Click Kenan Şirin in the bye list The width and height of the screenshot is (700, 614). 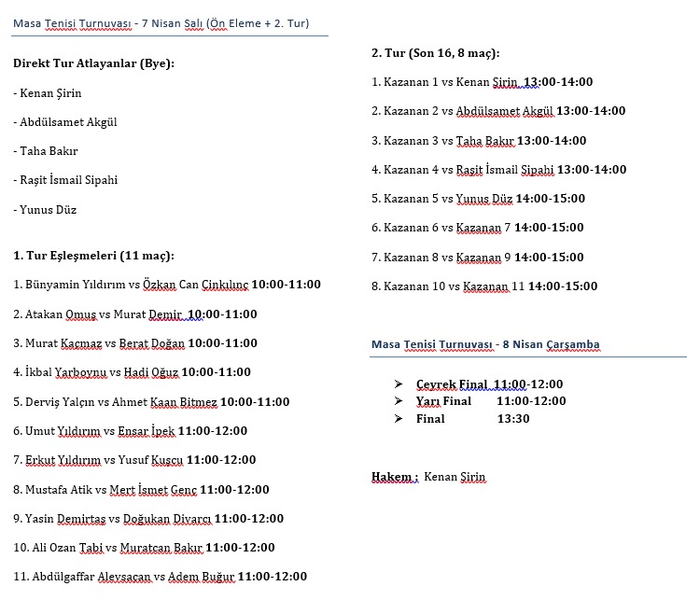click(x=48, y=93)
